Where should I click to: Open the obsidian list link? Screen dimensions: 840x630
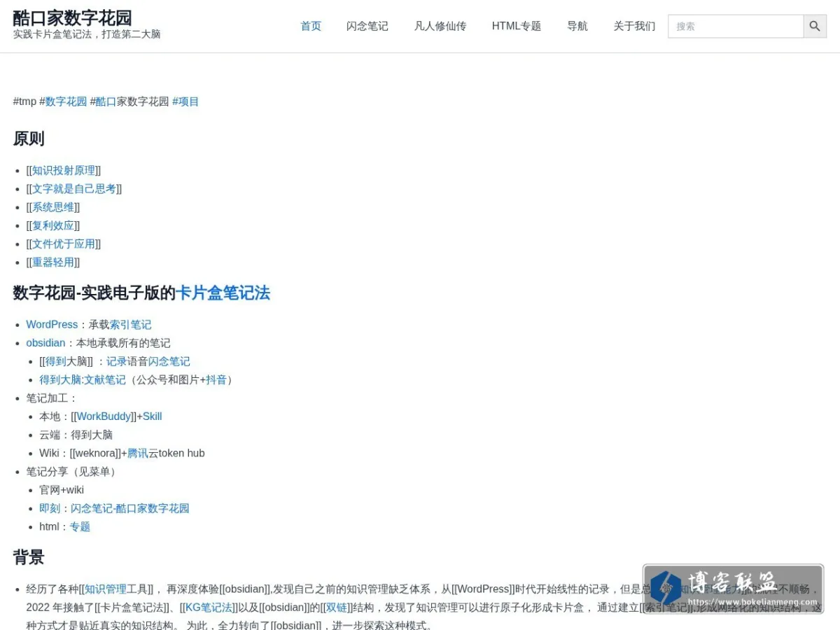45,343
